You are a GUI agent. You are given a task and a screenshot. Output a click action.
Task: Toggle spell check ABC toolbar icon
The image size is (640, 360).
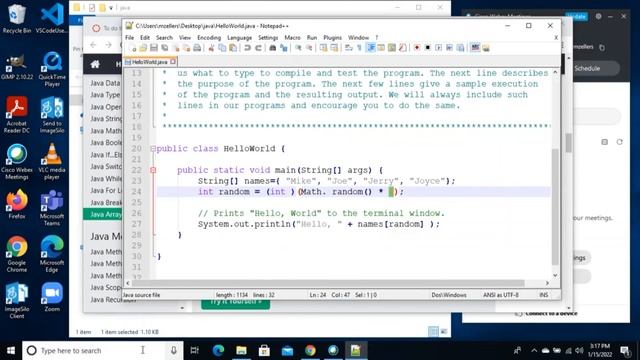[x=475, y=48]
